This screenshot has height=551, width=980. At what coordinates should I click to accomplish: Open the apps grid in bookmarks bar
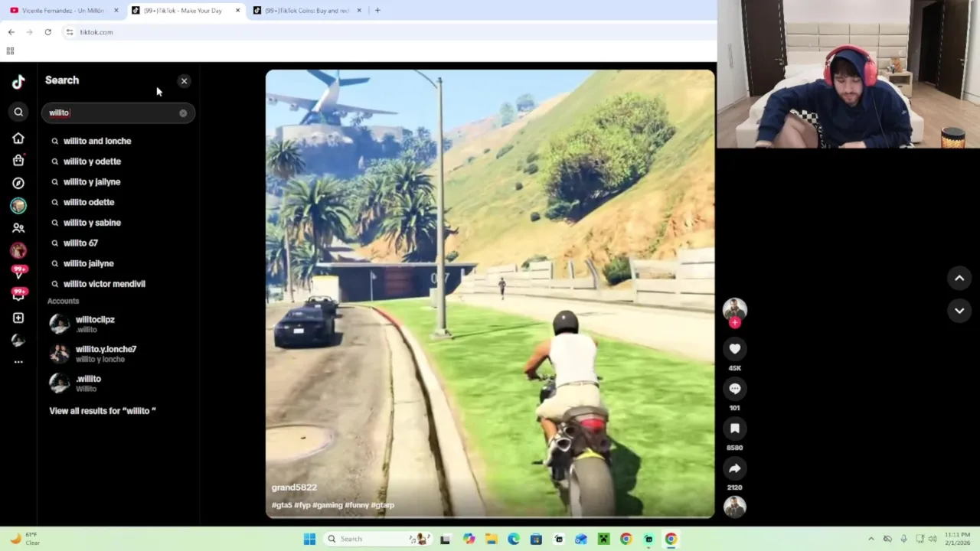point(10,51)
